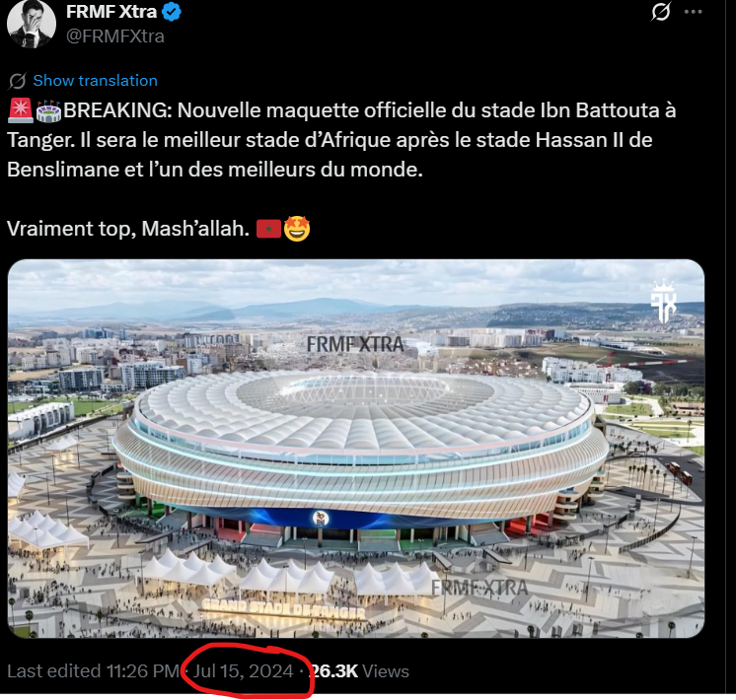This screenshot has height=700, width=736.
Task: Click the white logo in image corner
Action: tap(663, 302)
